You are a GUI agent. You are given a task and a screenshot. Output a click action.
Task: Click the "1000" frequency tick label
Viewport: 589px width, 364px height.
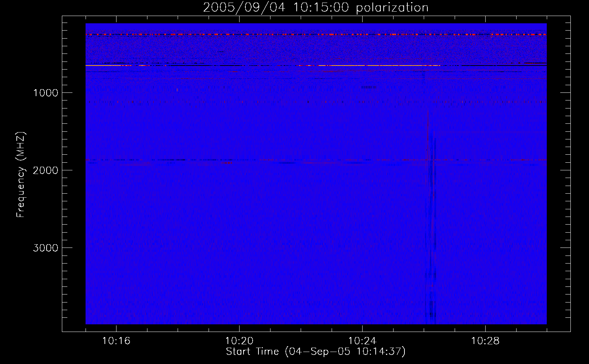[46, 93]
